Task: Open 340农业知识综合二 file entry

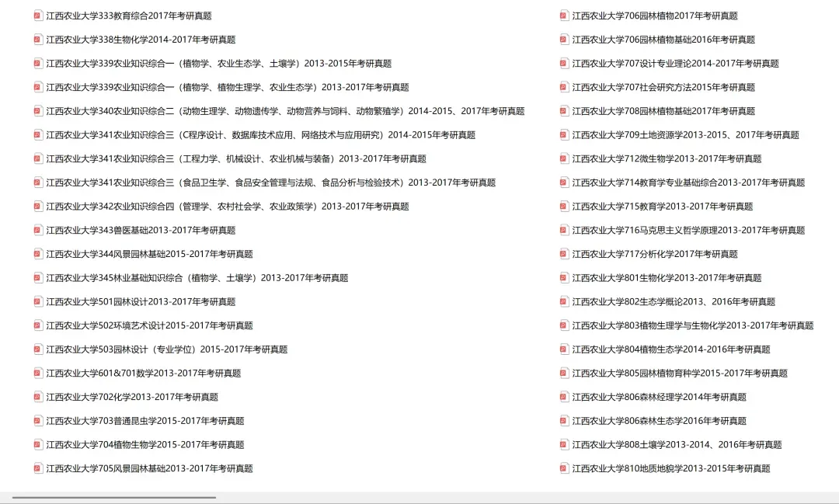Action: [285, 111]
